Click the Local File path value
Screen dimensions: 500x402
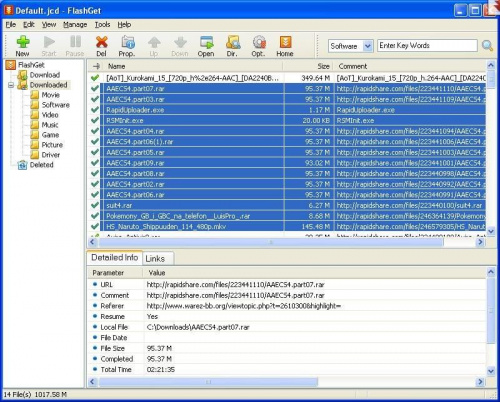pyautogui.click(x=198, y=327)
